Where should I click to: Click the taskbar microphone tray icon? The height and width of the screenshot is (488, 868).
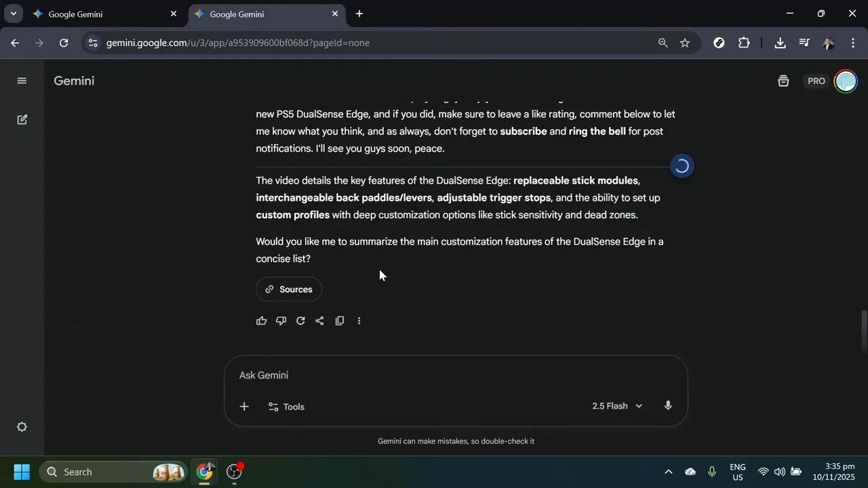[x=712, y=472]
